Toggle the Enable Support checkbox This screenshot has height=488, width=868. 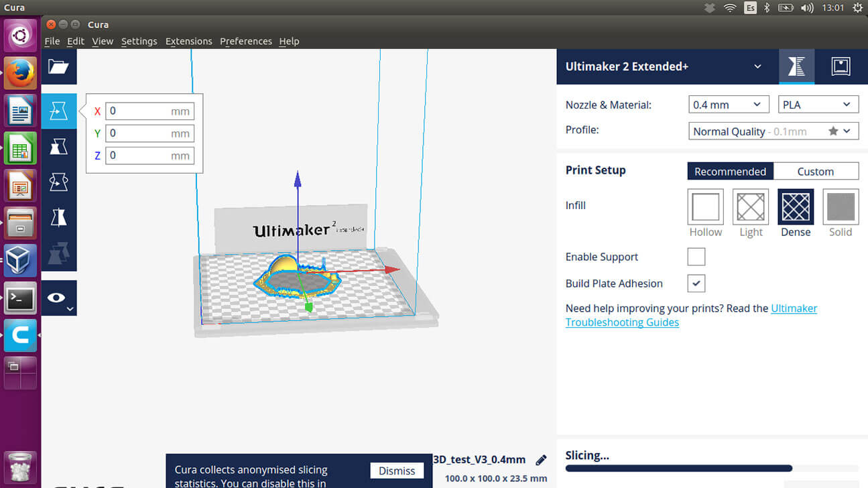(696, 257)
